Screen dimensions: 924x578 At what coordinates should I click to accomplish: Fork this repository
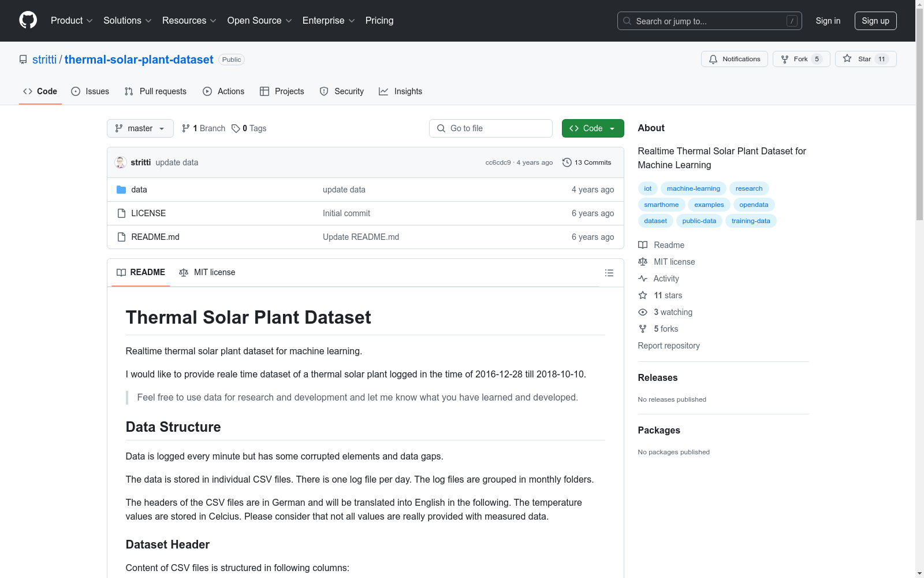coord(801,59)
